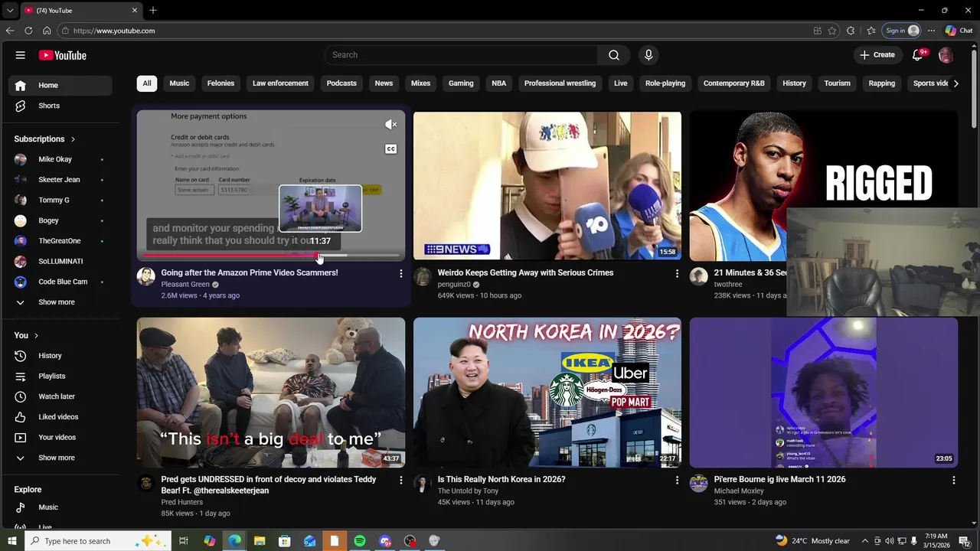The image size is (980, 551).
Task: Open Your videos in sidebar
Action: 61,438
